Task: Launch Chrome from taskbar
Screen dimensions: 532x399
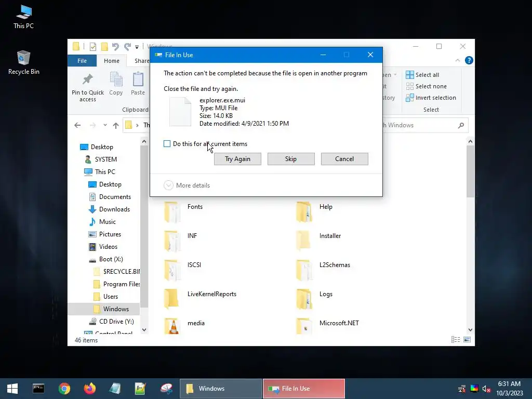Action: point(64,389)
